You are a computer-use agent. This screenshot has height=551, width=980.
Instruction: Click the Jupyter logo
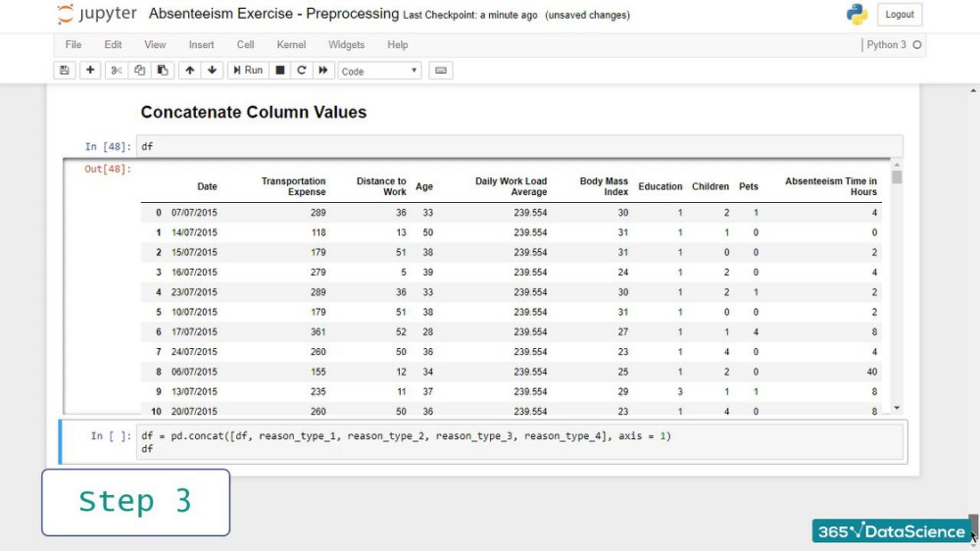point(97,14)
